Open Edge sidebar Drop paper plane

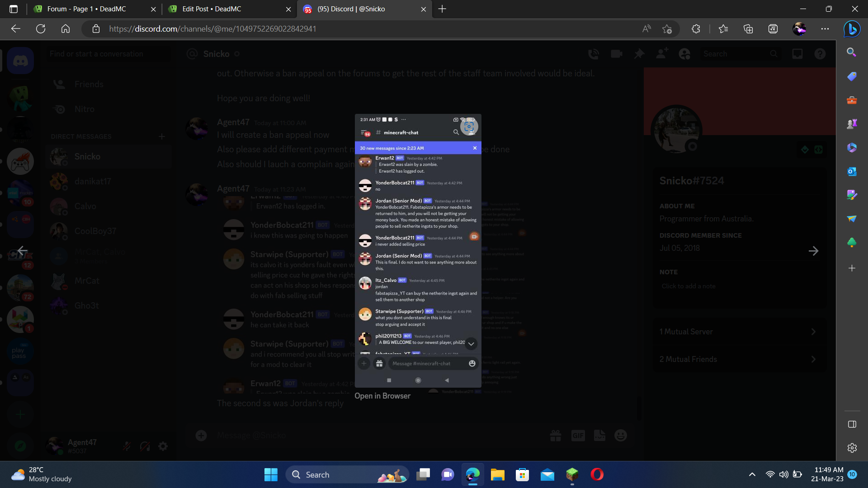tap(852, 219)
